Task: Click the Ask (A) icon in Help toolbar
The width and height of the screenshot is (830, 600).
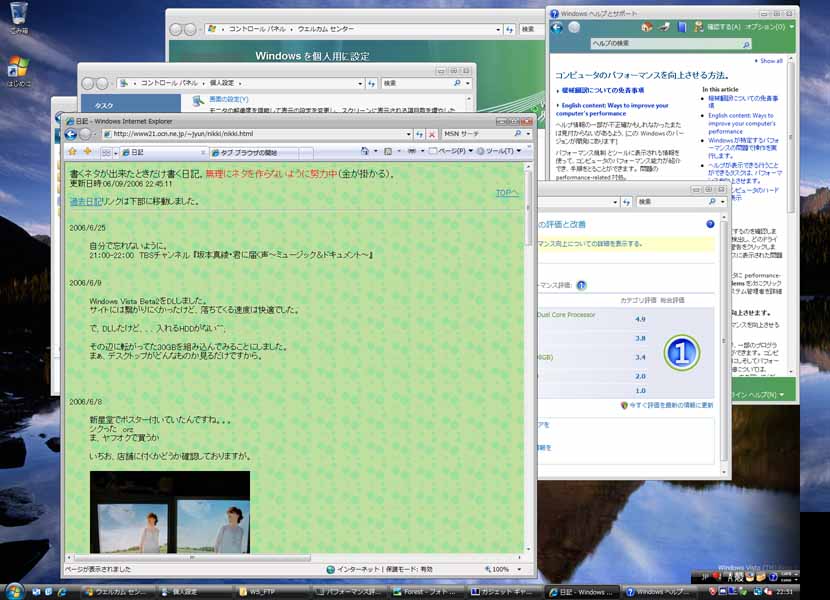Action: pos(699,27)
